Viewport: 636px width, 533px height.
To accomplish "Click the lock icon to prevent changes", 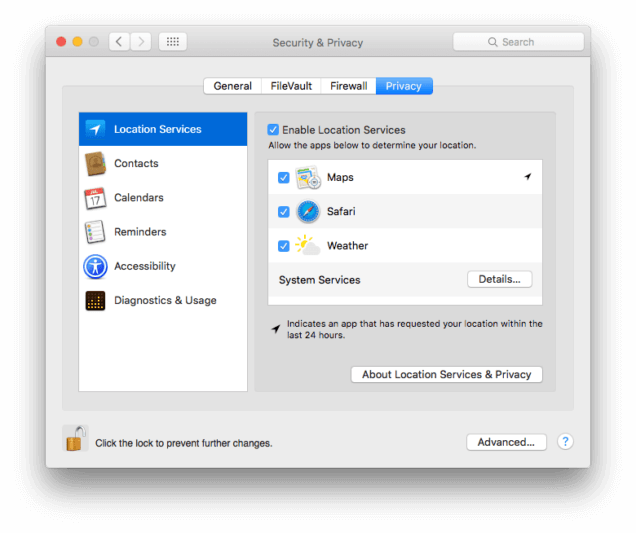I will click(75, 438).
